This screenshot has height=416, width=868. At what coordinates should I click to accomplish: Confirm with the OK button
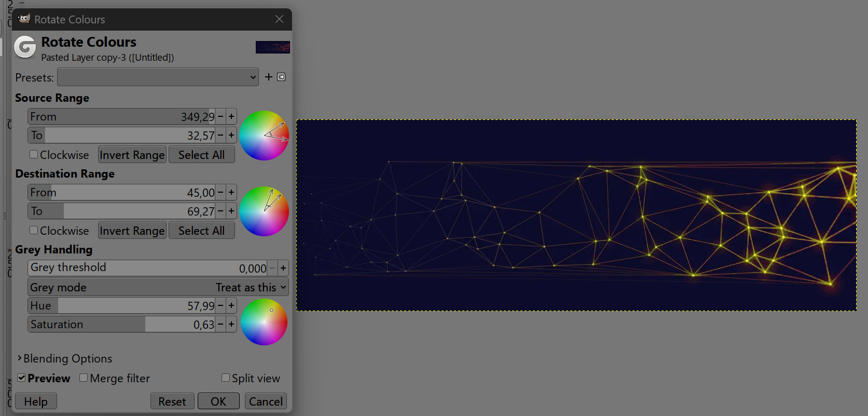218,401
